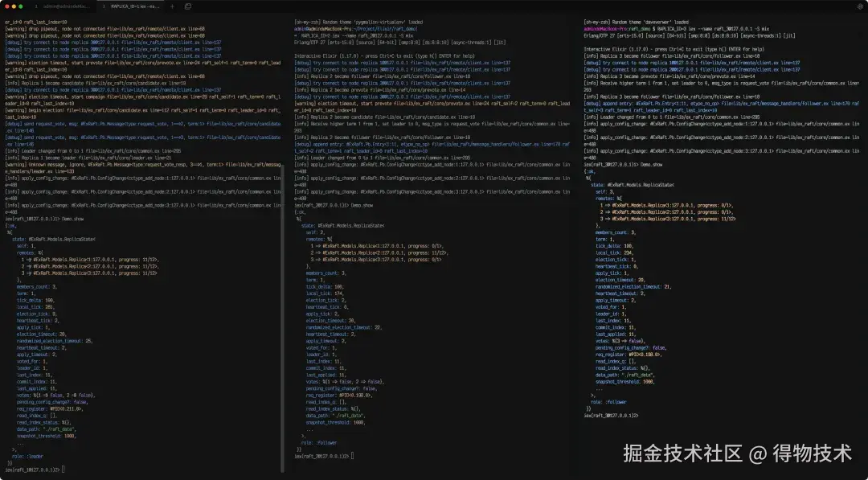This screenshot has height=480, width=868.
Task: Click the 'self: 2,' line
Action: point(316,232)
